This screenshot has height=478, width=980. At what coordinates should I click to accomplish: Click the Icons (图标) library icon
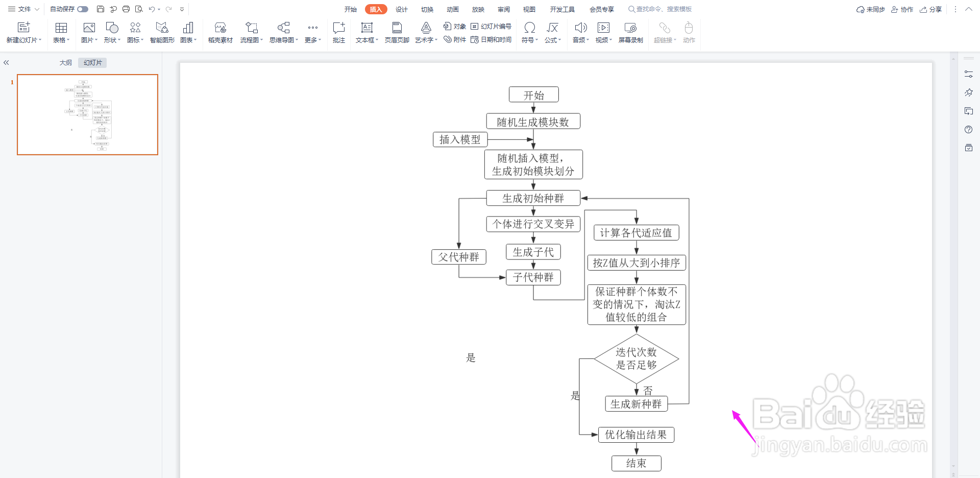coord(135,28)
